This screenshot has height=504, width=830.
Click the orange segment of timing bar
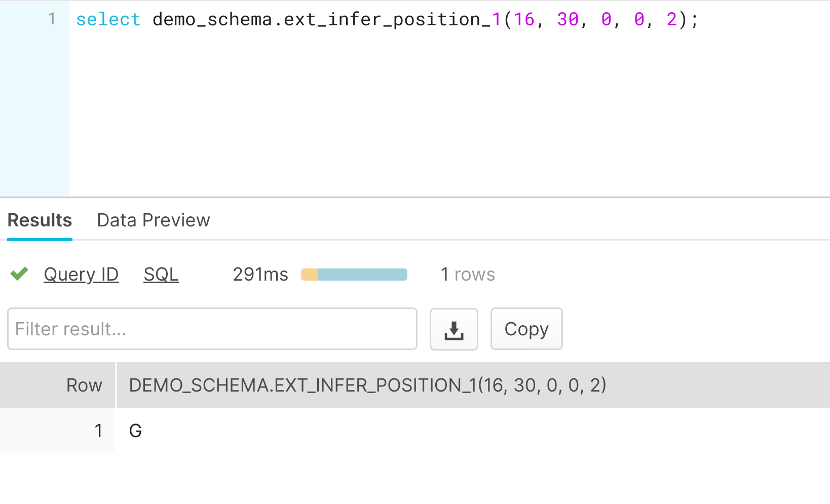309,275
